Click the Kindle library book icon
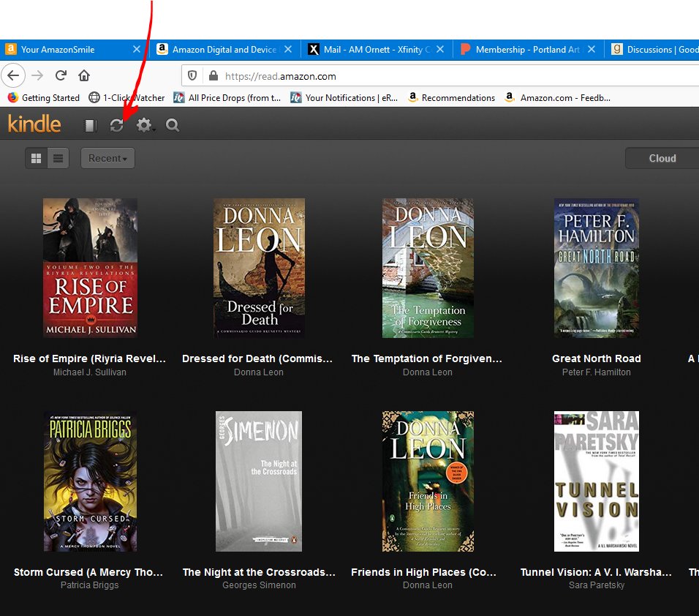This screenshot has width=699, height=616. 90,126
